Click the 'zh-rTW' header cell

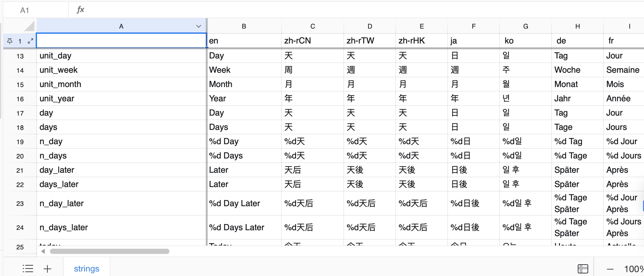click(370, 41)
